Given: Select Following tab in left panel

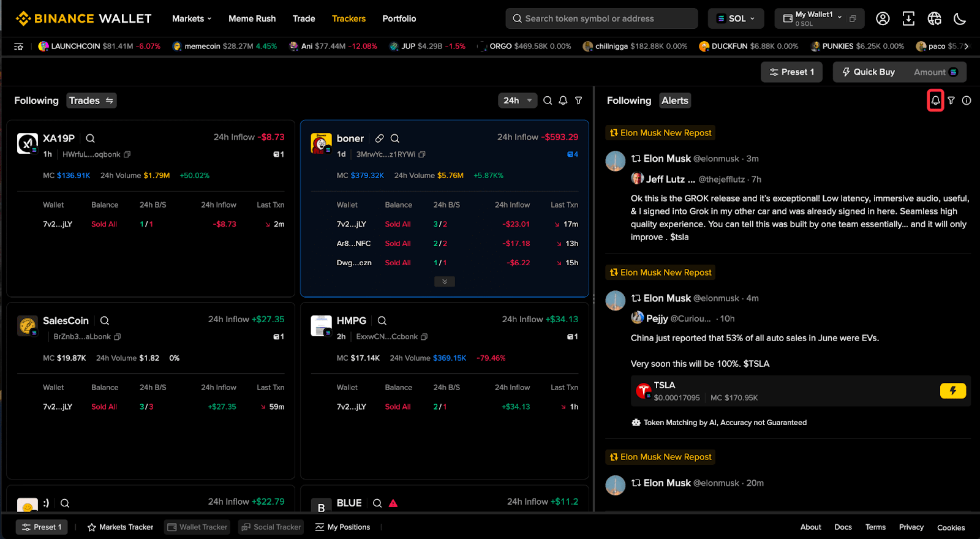Looking at the screenshot, I should (x=36, y=100).
